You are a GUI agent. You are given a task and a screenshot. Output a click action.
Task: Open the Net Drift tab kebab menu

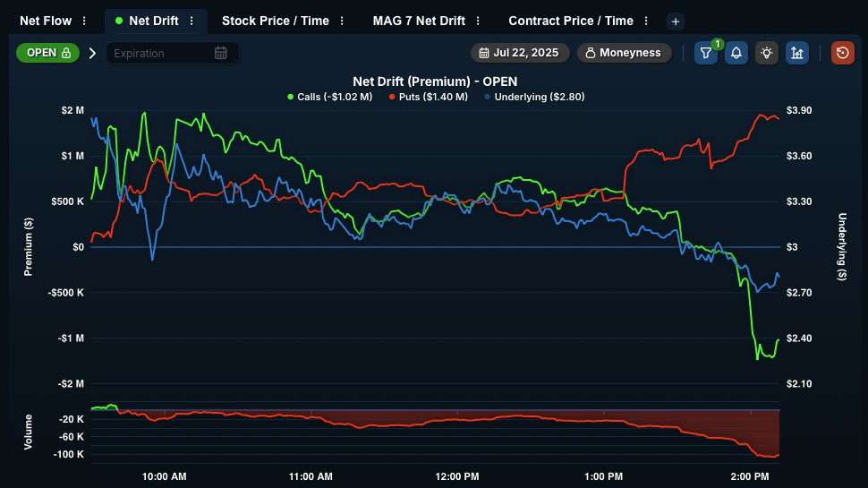[191, 21]
